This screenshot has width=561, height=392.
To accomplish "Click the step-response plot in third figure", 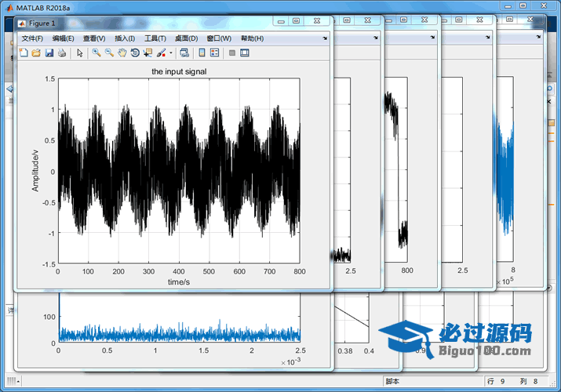I will pos(396,169).
